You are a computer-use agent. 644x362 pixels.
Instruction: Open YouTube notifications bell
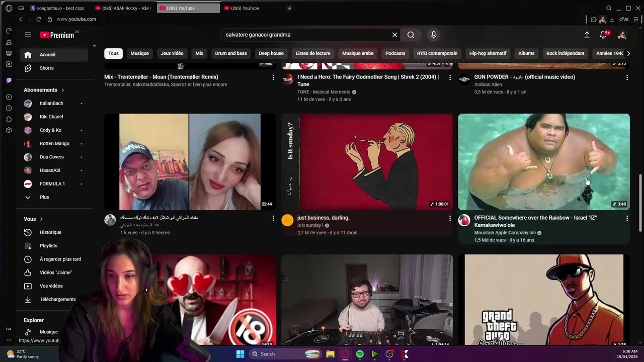603,35
